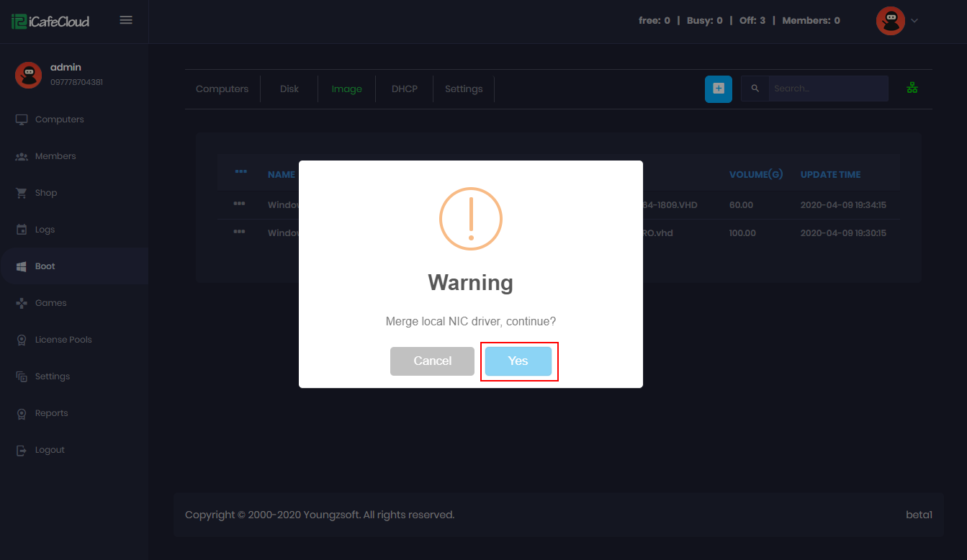Log out using the Logout sidebar entry

click(49, 449)
